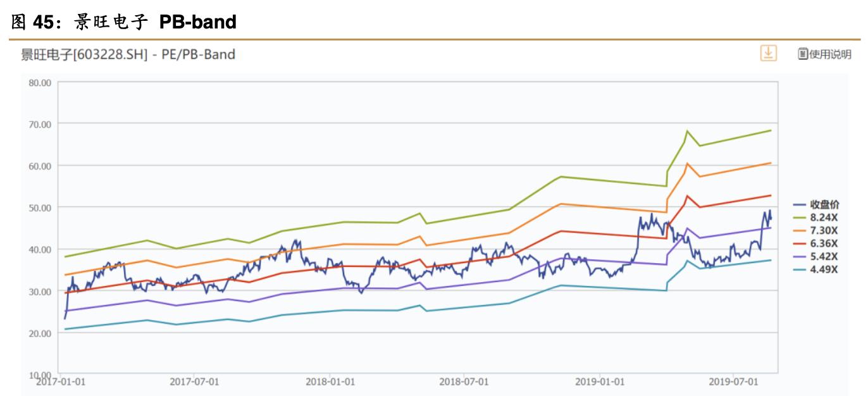Click the document icon beside 使用说明
Viewport: 868px width, 396px height.
[803, 54]
